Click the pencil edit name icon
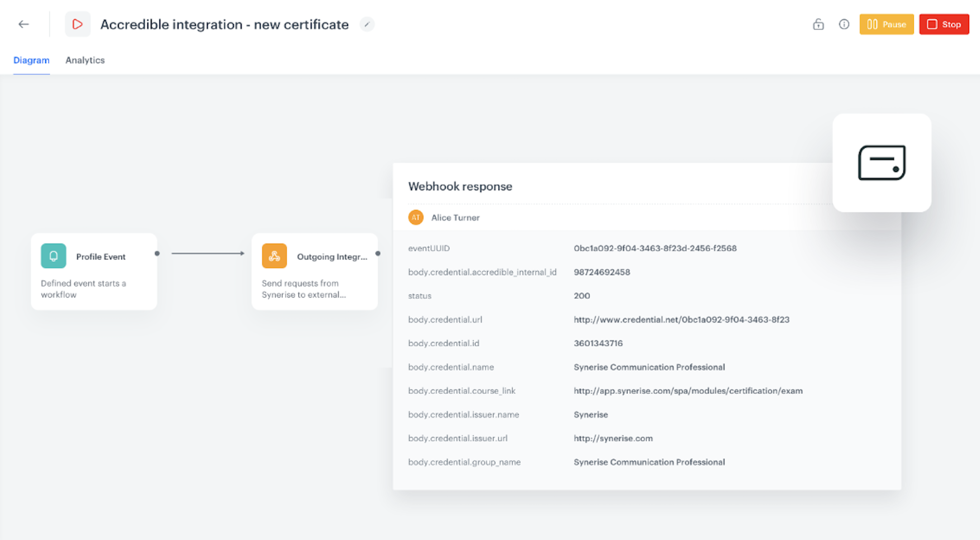980x540 pixels. coord(367,24)
